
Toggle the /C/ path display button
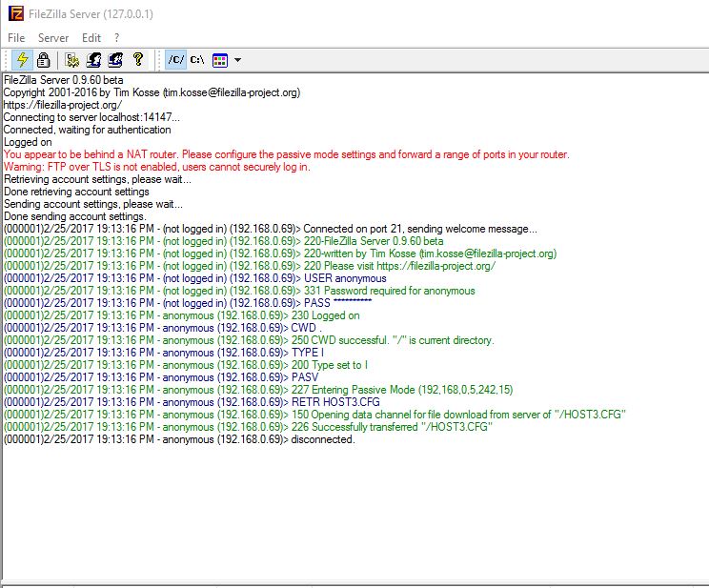click(176, 60)
